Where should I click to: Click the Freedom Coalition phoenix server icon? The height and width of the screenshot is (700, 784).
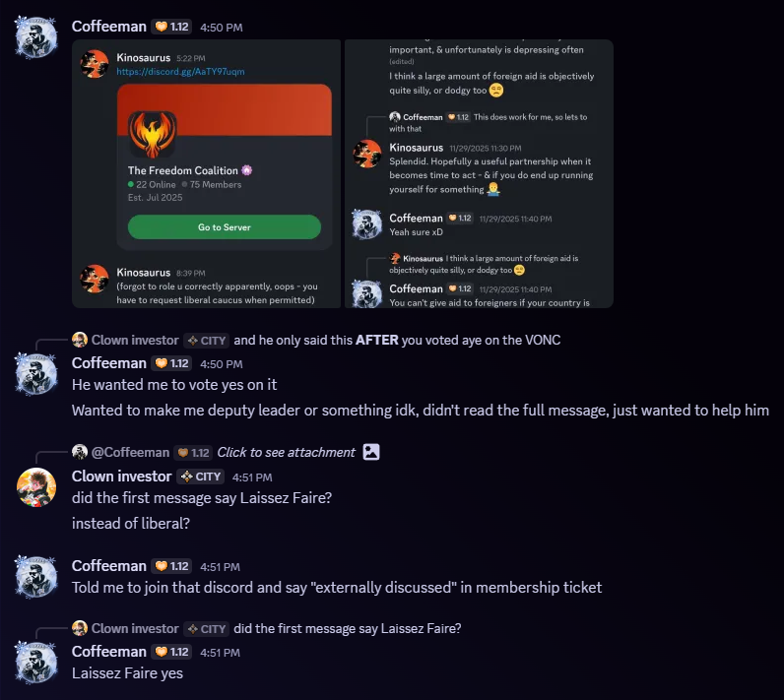pos(152,135)
